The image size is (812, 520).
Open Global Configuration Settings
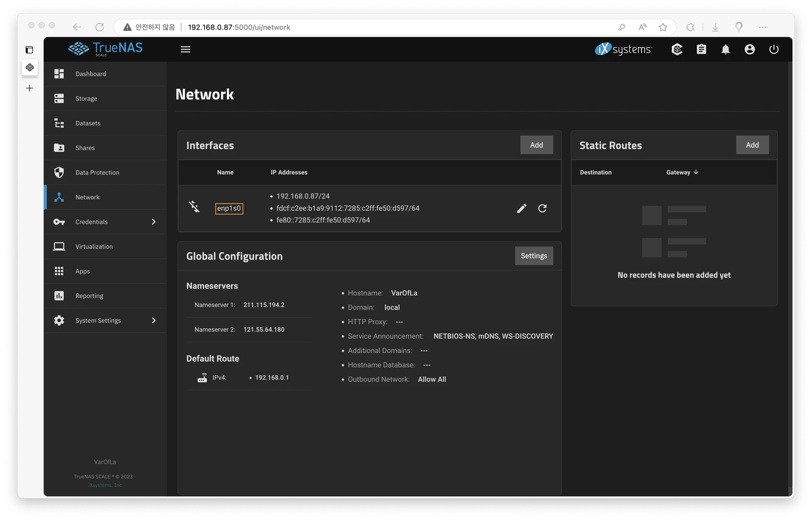tap(534, 256)
